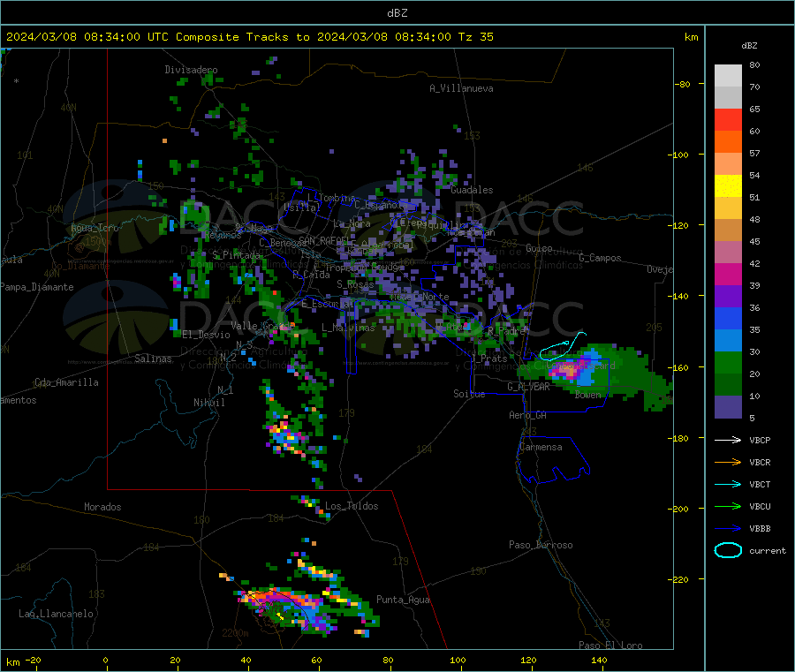Click the Nihuil place label
The width and height of the screenshot is (795, 672).
click(x=209, y=403)
